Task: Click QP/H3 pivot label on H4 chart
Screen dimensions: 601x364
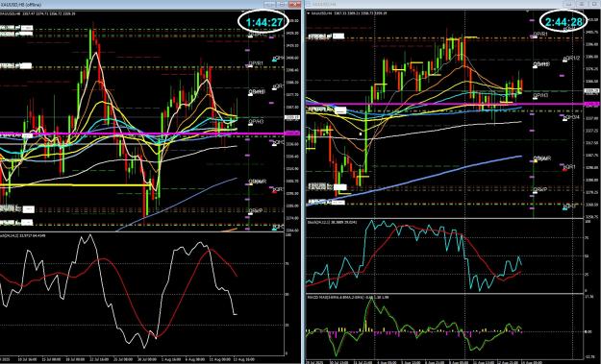Action: click(x=540, y=95)
